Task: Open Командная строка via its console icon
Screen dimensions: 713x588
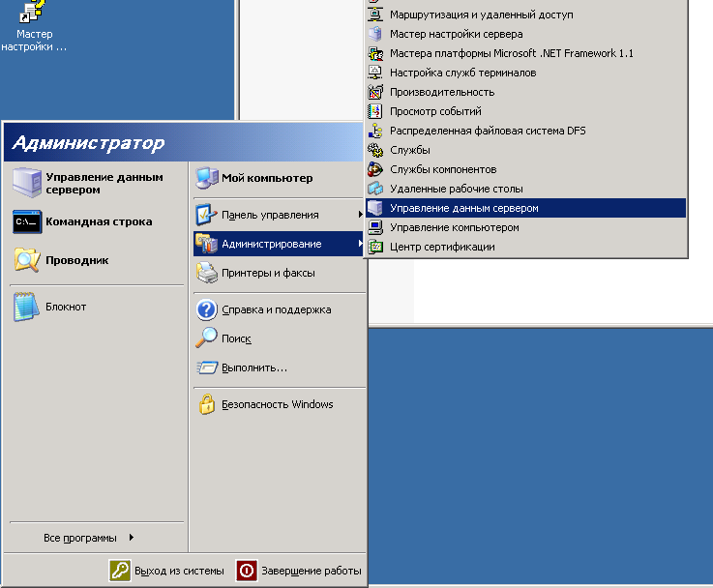Action: [27, 221]
